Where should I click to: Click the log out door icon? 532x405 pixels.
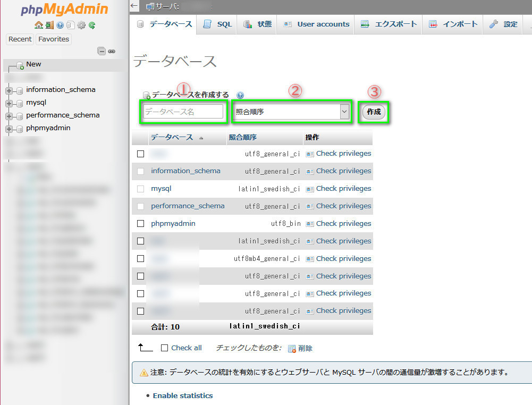click(49, 25)
